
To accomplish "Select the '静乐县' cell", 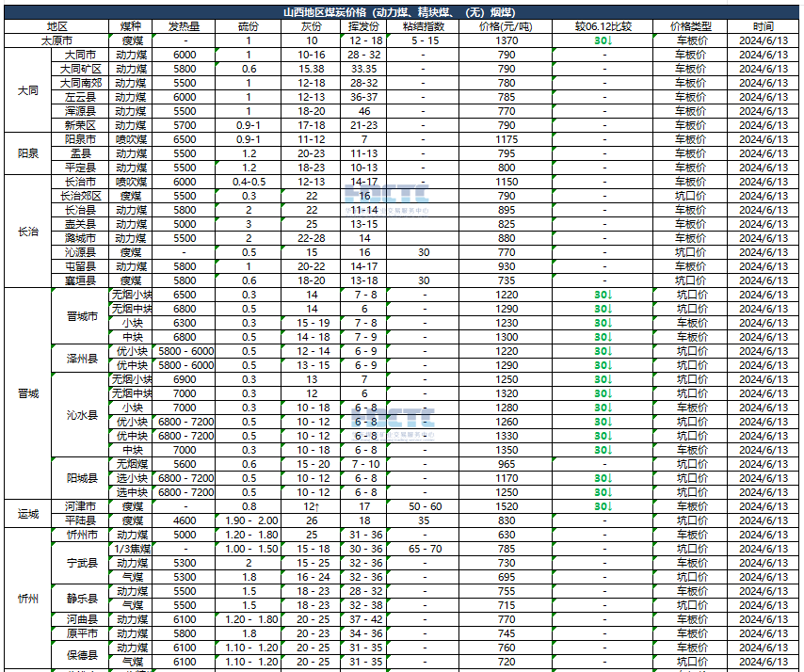I will click(82, 599).
